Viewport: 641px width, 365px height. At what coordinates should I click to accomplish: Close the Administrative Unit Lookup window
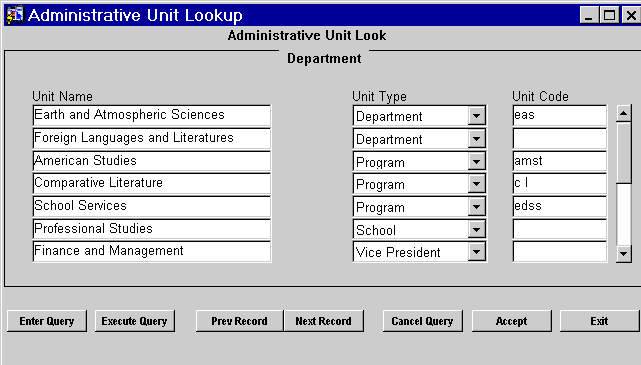[x=631, y=16]
